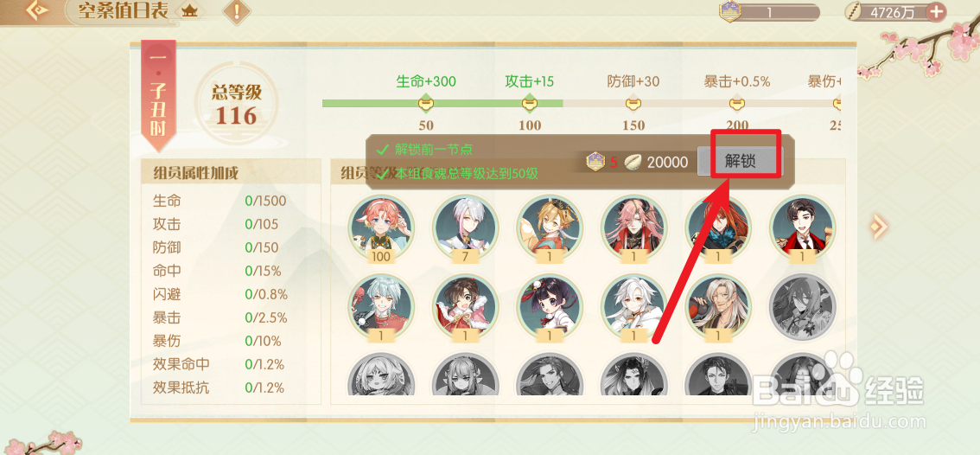The height and width of the screenshot is (455, 980).
Task: Select the locked gray avatar in second row
Action: [803, 307]
